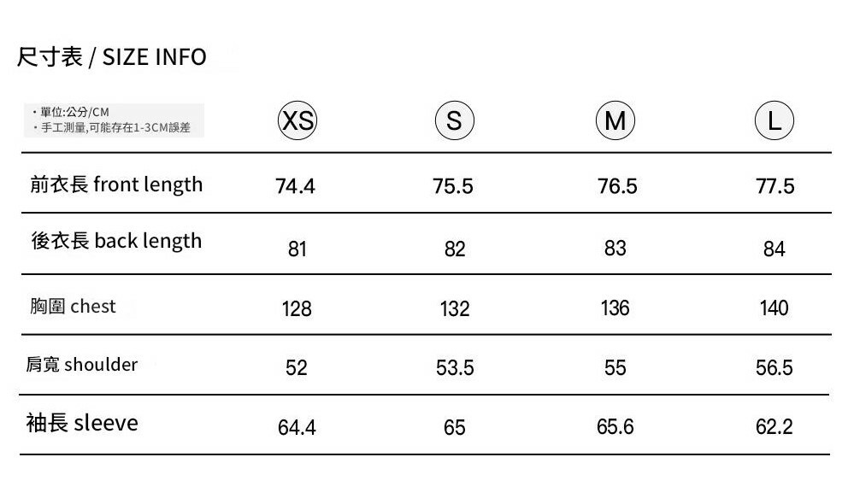Select the XS sleeve value 64.4
This screenshot has width=854, height=504.
[297, 426]
